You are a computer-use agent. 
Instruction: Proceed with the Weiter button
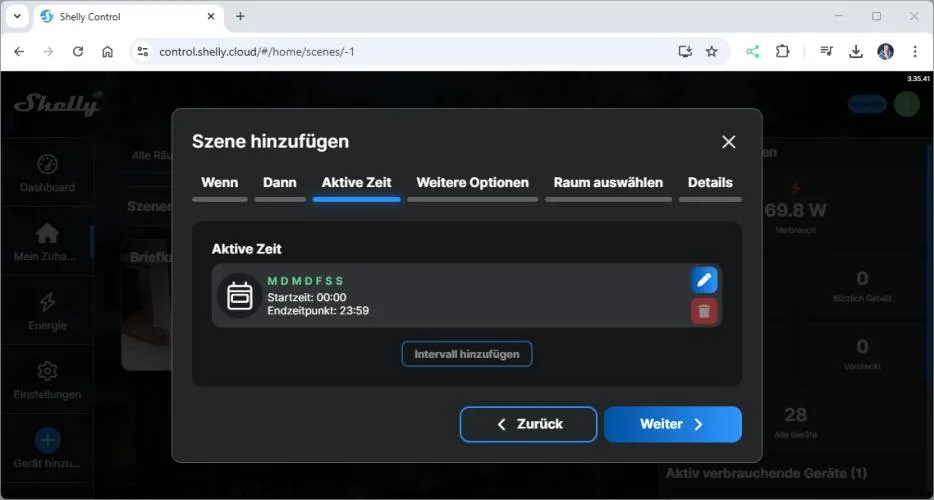(672, 424)
